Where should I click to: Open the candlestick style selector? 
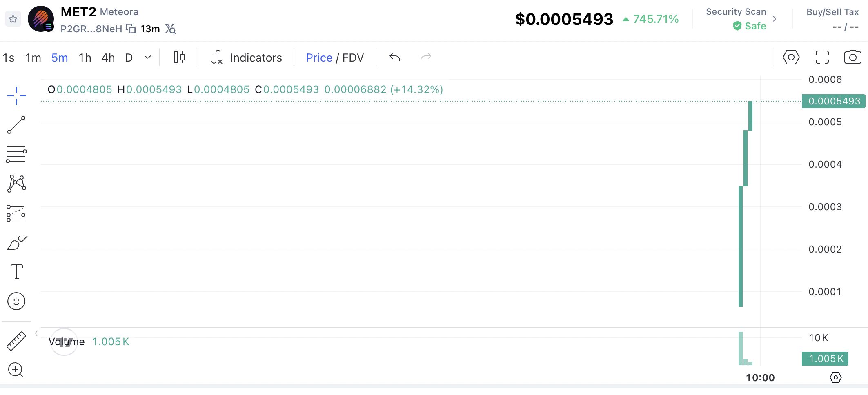180,57
